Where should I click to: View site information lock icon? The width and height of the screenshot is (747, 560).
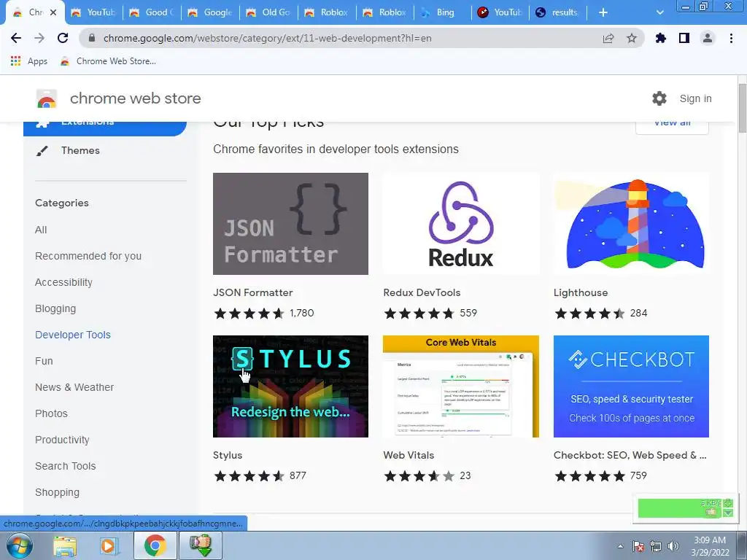coord(92,38)
